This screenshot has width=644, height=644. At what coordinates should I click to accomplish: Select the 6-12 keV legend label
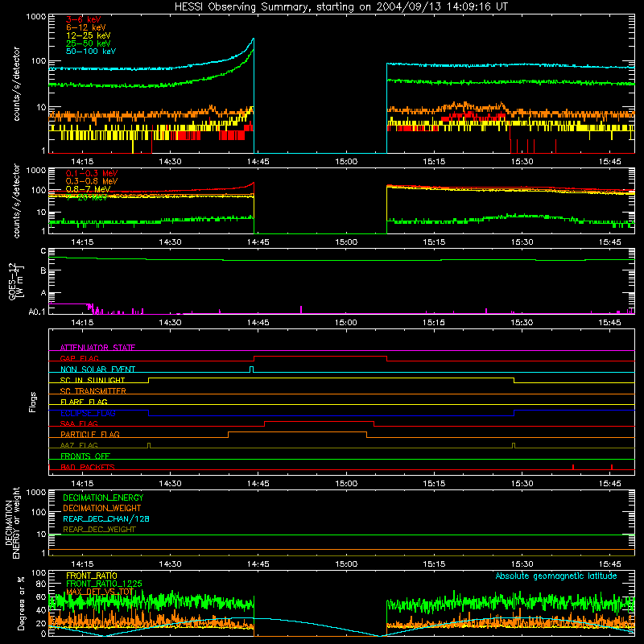86,27
